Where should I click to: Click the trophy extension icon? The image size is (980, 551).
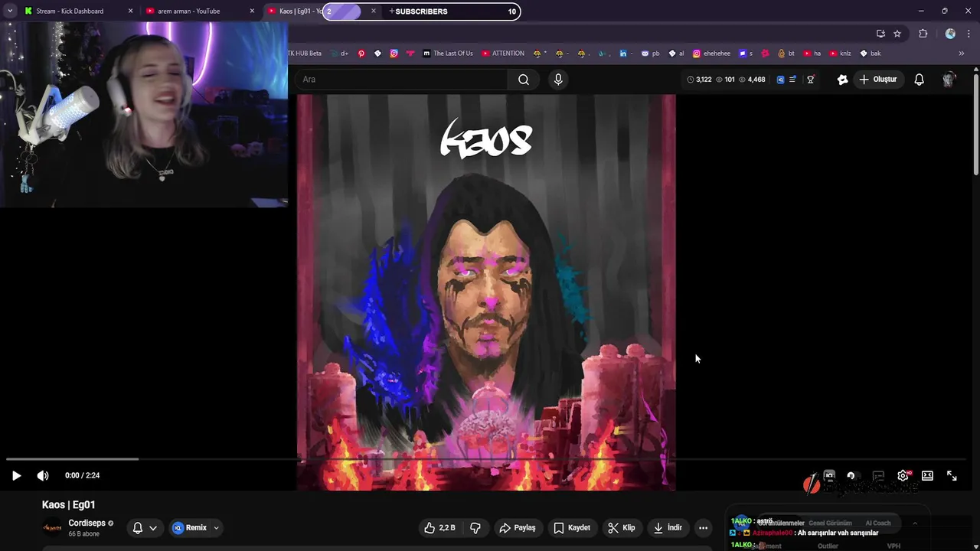pos(810,79)
